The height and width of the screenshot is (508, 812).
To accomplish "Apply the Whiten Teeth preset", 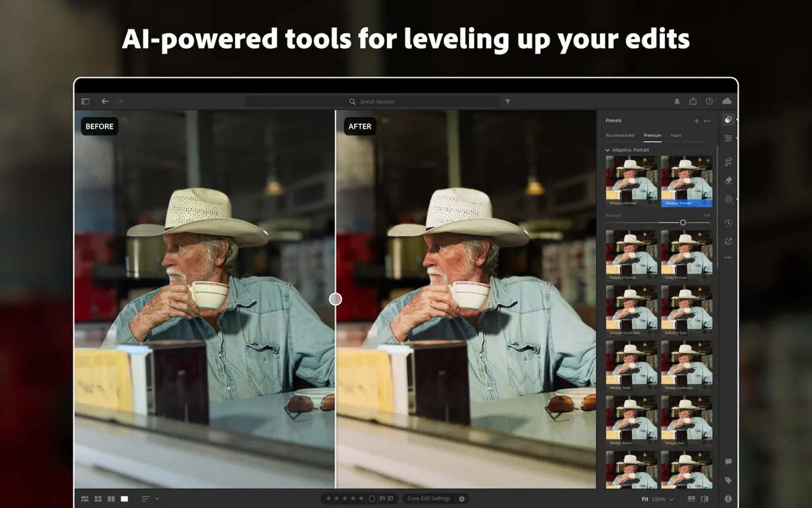I will (631, 366).
